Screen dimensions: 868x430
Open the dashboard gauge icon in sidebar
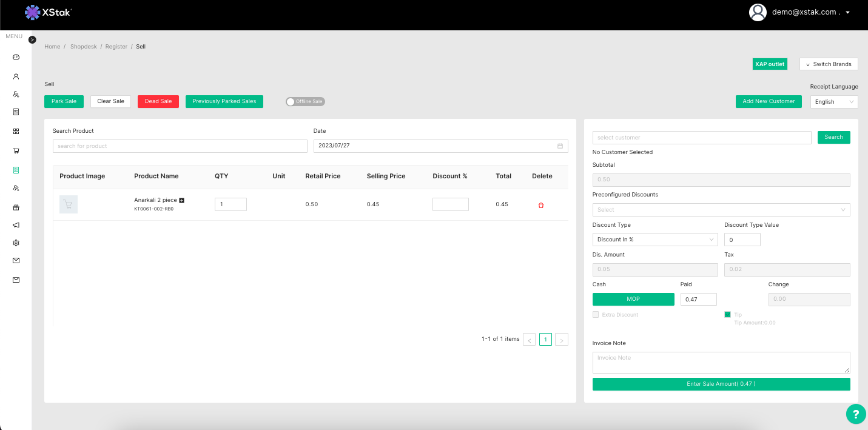coord(16,57)
